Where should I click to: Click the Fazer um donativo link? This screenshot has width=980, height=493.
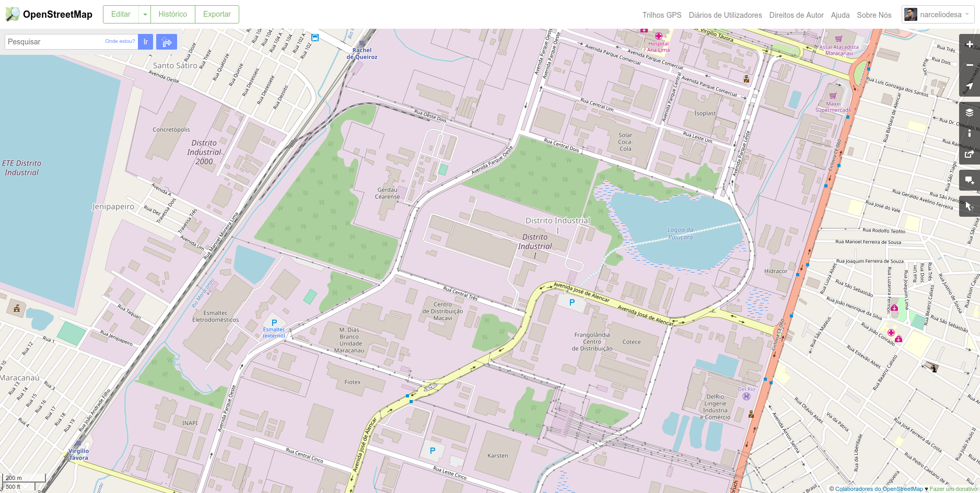[x=953, y=489]
